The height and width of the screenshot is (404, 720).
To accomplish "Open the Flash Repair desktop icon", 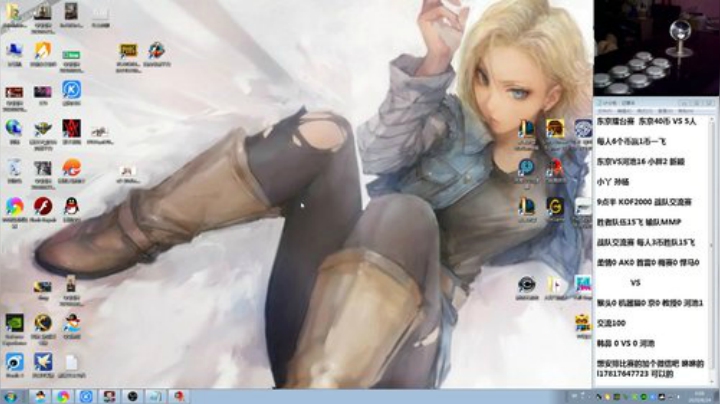I will point(43,206).
